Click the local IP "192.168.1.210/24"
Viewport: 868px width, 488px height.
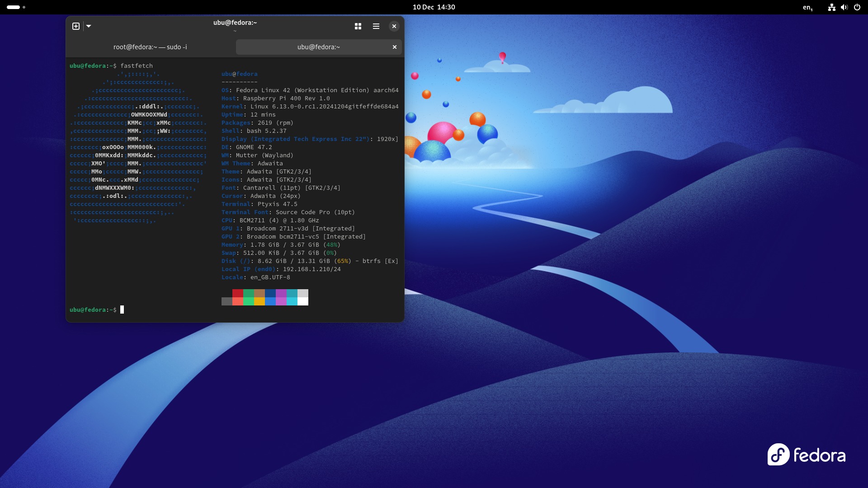pyautogui.click(x=312, y=269)
